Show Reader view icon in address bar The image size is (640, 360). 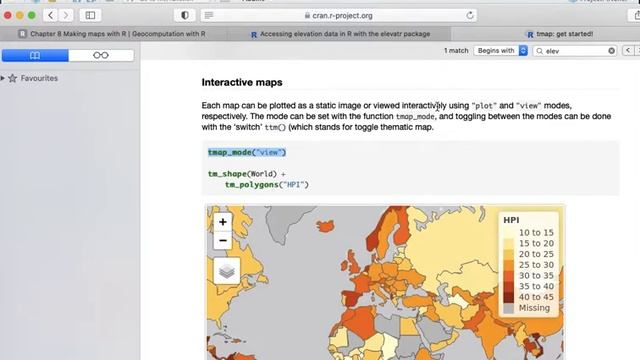209,16
